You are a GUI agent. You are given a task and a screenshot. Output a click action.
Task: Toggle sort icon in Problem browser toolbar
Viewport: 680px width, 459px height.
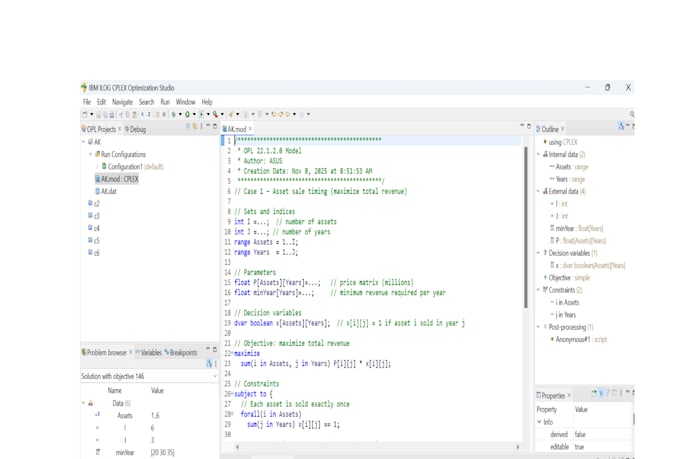point(209,364)
